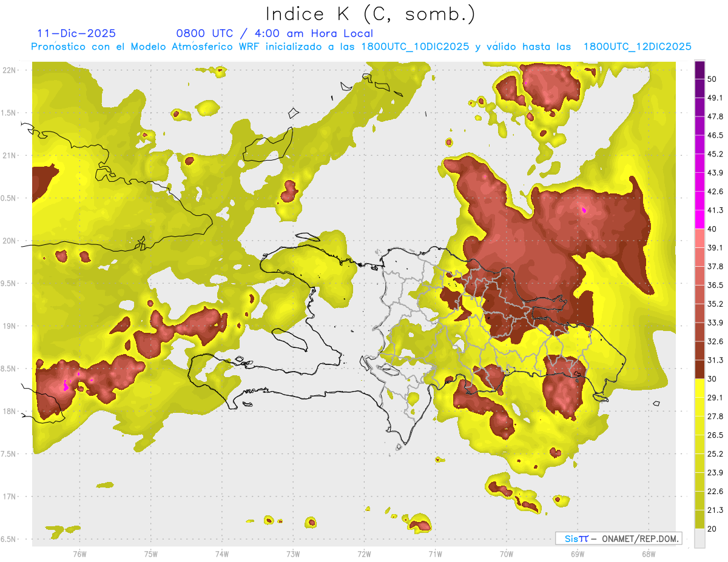Click the '17N' latitude label
The image size is (728, 562).
pos(8,497)
